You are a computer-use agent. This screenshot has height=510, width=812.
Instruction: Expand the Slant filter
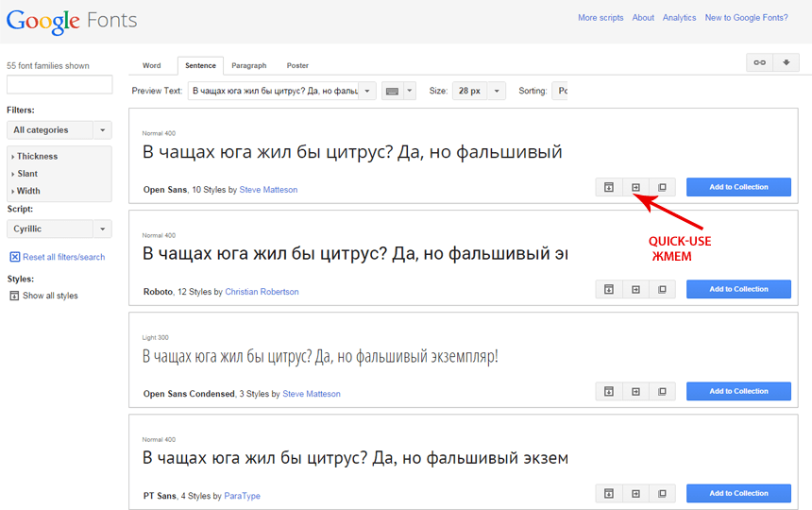click(25, 174)
